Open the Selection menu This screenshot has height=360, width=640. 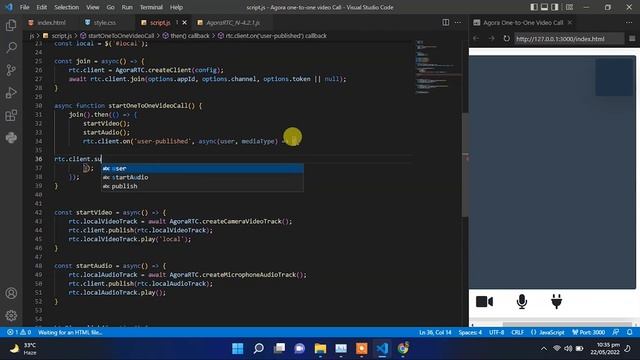point(67,7)
